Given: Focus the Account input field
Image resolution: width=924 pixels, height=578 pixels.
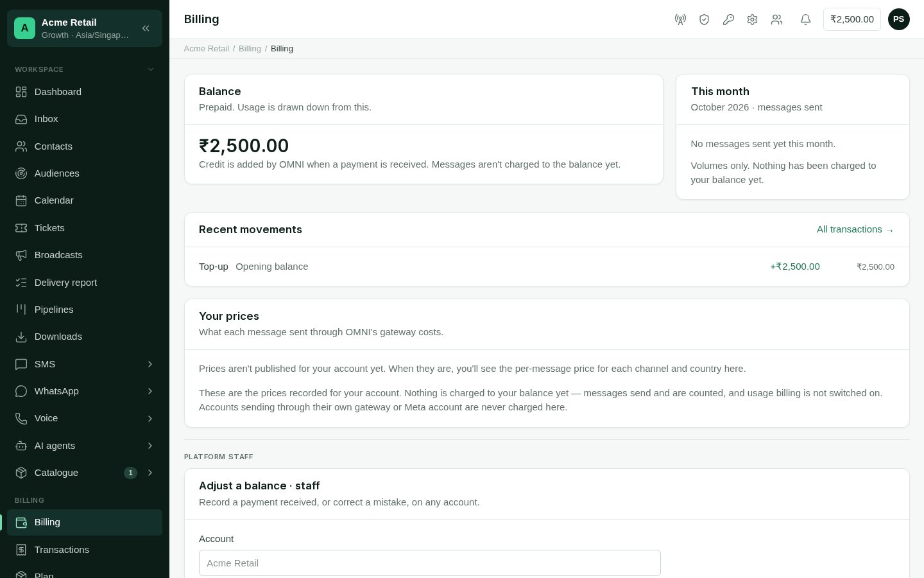Looking at the screenshot, I should click(430, 563).
